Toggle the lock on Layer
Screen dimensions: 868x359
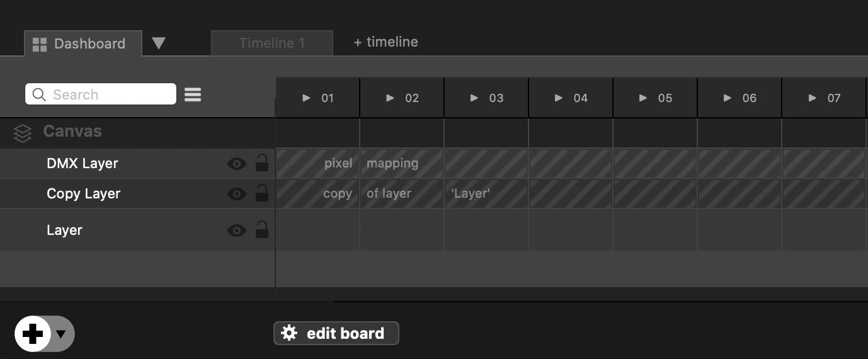[261, 230]
